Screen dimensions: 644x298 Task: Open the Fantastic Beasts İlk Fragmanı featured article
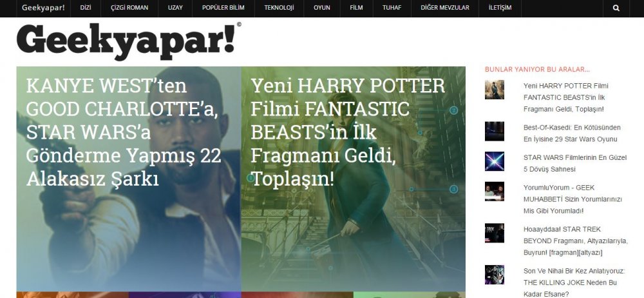click(353, 179)
